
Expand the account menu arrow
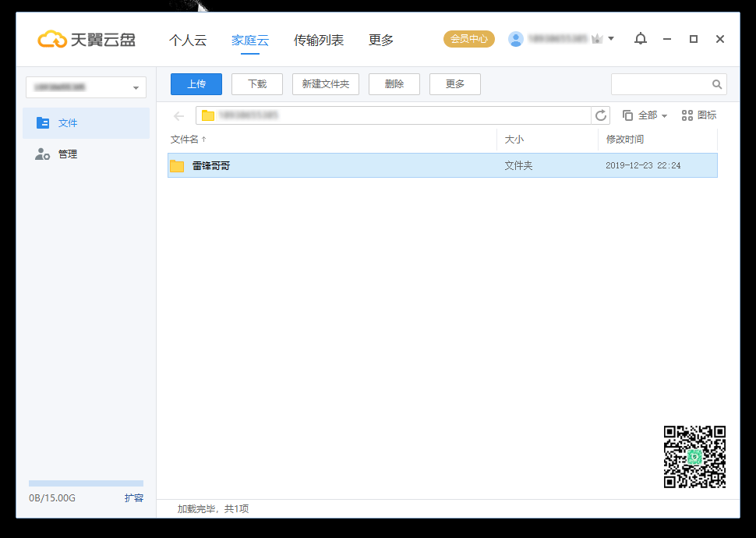pos(611,38)
